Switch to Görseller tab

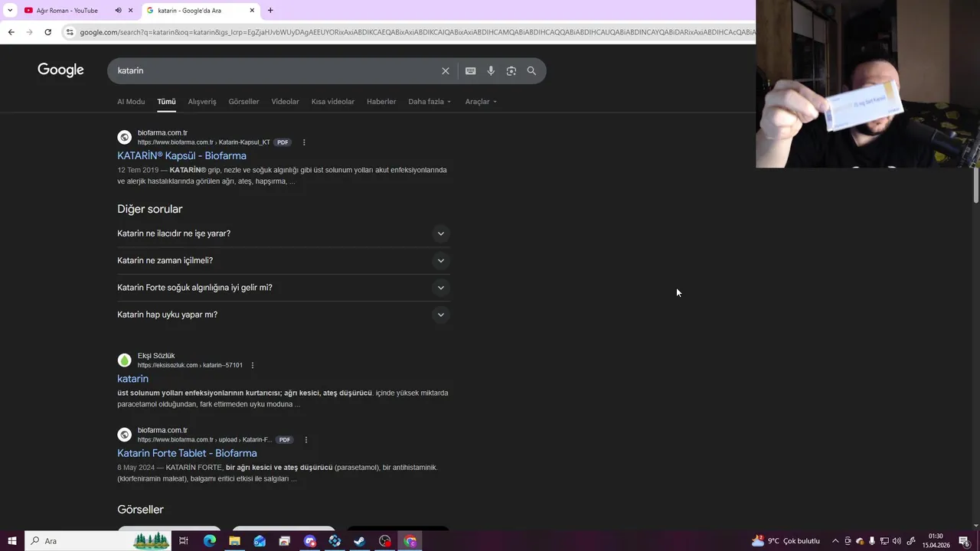tap(243, 102)
